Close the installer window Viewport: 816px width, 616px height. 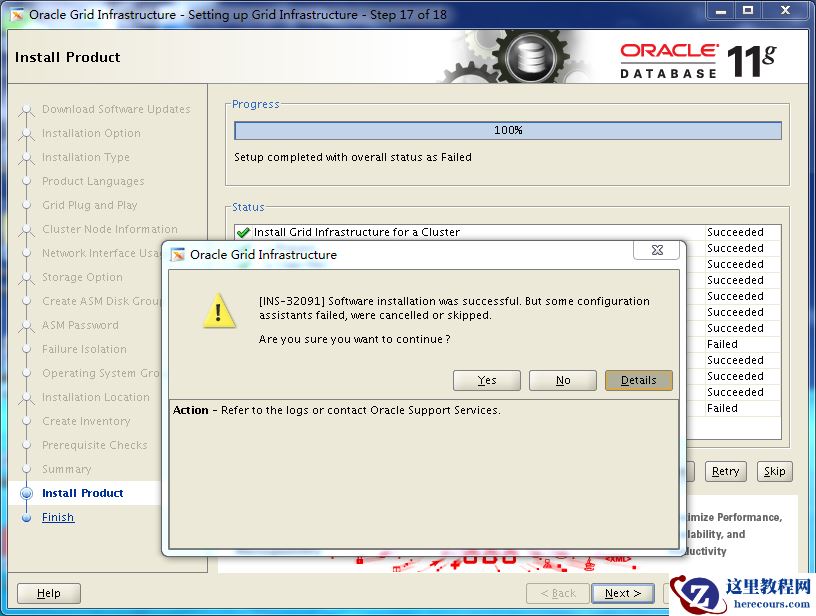point(785,10)
